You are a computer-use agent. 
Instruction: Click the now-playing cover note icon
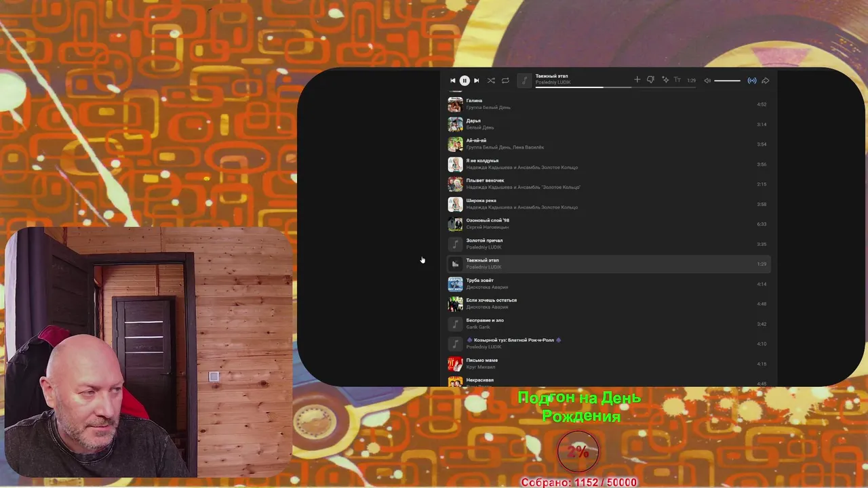tap(524, 81)
